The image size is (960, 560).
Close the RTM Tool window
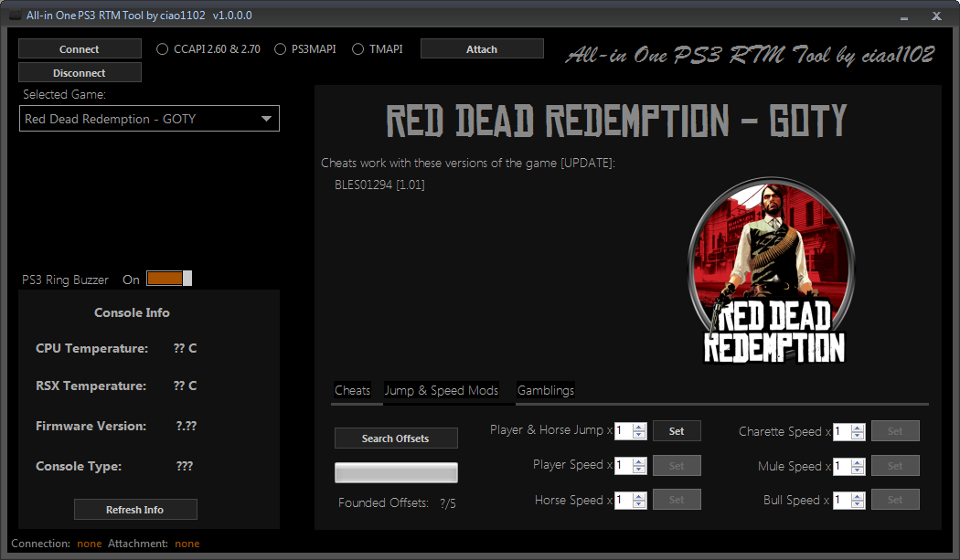[936, 16]
